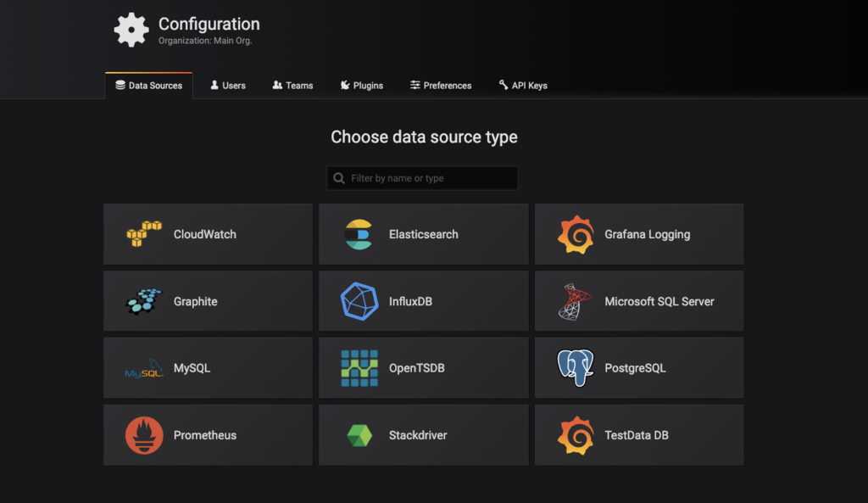868x503 pixels.
Task: Select the InfluxDB label
Action: [410, 301]
